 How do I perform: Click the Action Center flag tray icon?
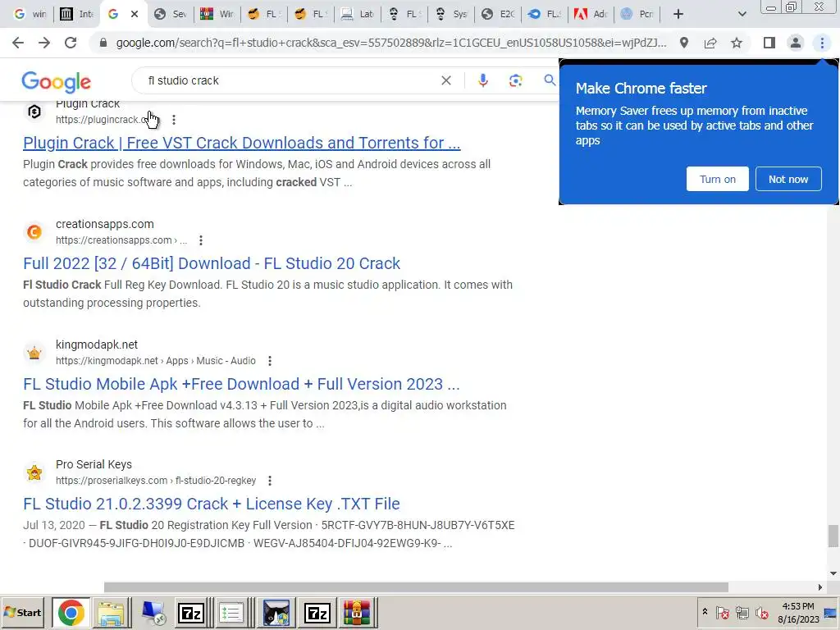click(722, 612)
